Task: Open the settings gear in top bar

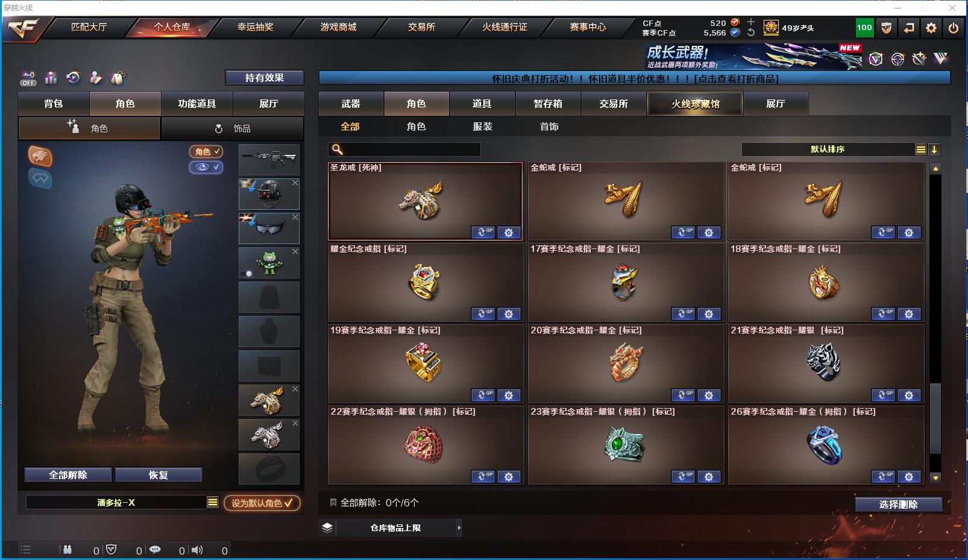Action: pyautogui.click(x=931, y=28)
